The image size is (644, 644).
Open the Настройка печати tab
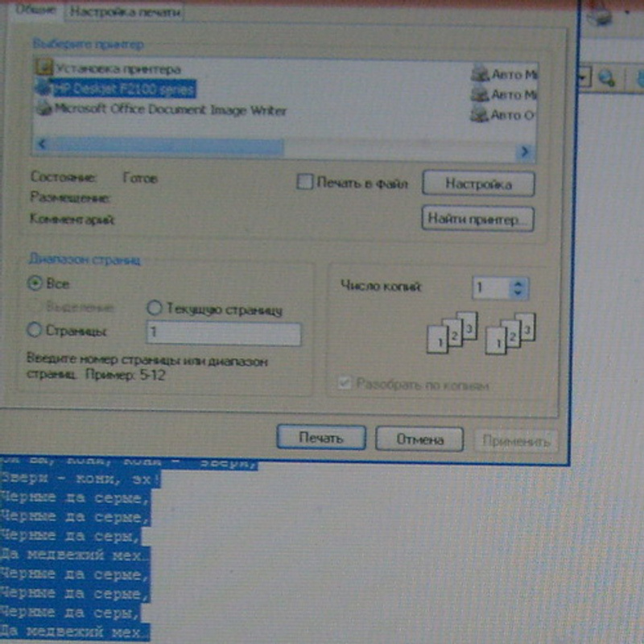click(x=125, y=11)
